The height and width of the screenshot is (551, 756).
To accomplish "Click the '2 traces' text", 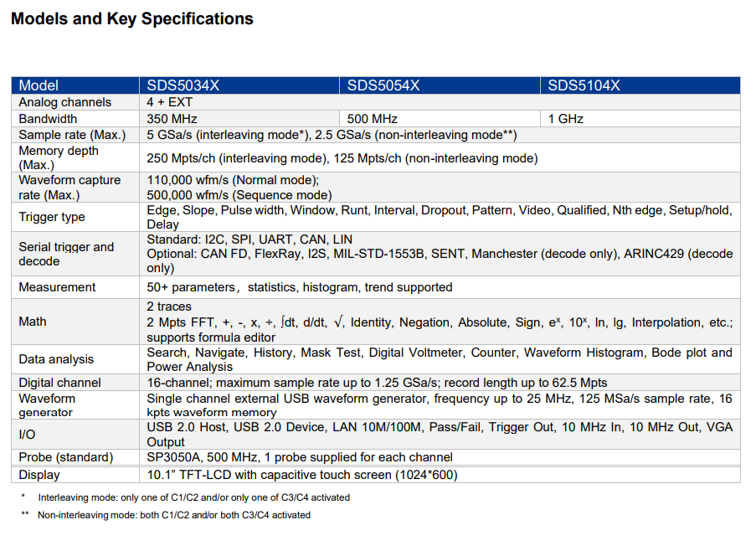I will (x=169, y=306).
